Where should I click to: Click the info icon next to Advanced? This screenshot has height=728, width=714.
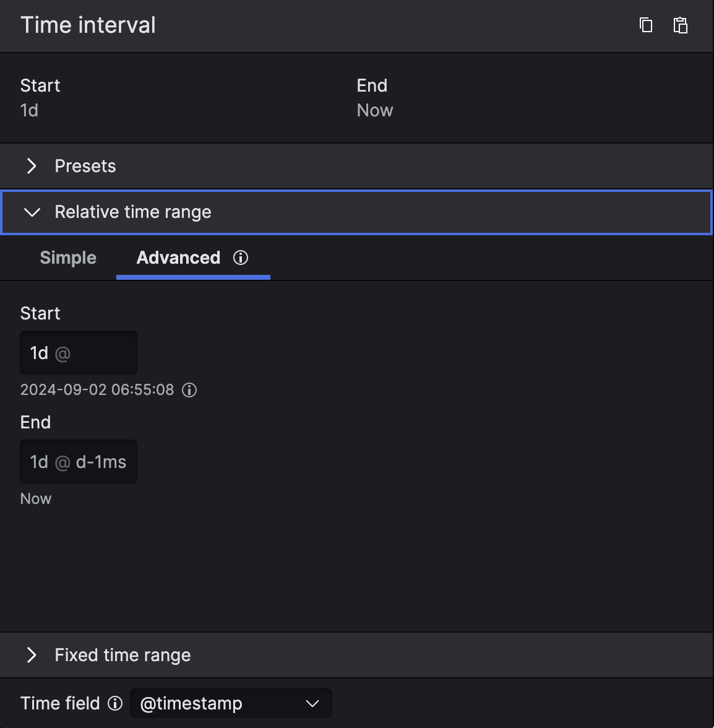pyautogui.click(x=241, y=258)
